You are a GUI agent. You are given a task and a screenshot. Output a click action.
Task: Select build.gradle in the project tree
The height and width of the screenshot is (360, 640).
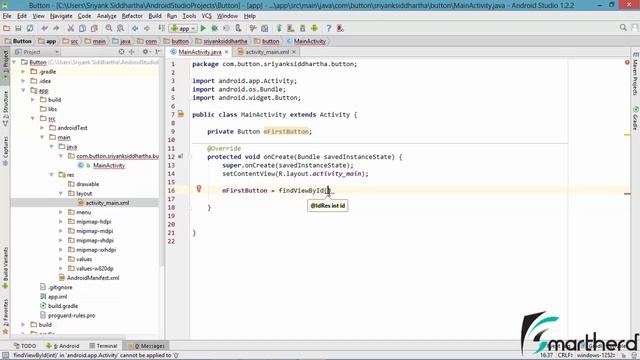(x=63, y=306)
